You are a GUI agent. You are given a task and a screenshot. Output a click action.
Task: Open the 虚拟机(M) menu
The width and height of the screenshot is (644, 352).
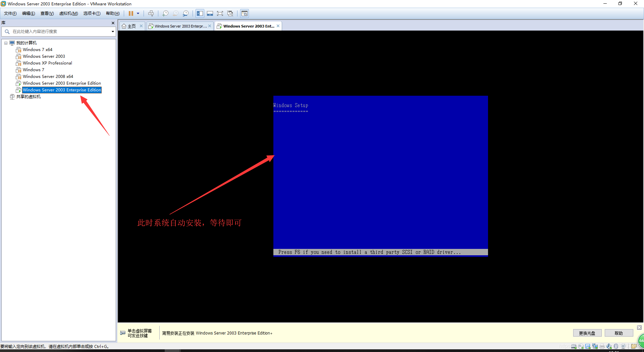click(x=68, y=13)
